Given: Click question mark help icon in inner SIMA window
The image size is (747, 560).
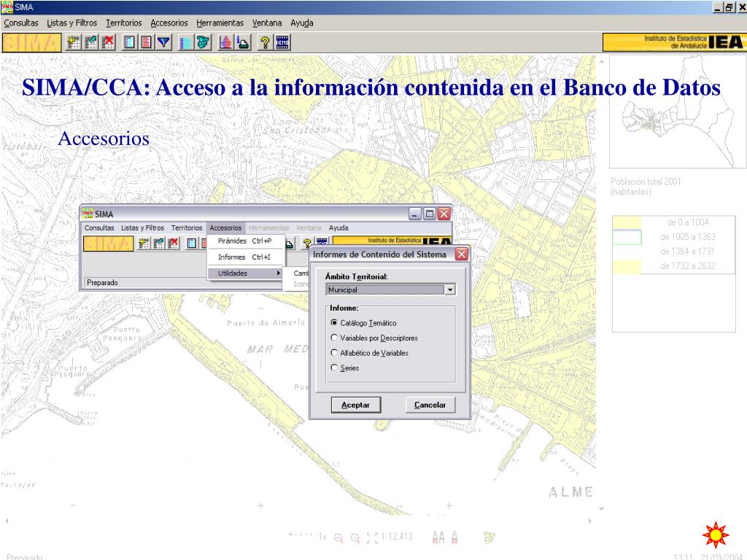Looking at the screenshot, I should 307,244.
